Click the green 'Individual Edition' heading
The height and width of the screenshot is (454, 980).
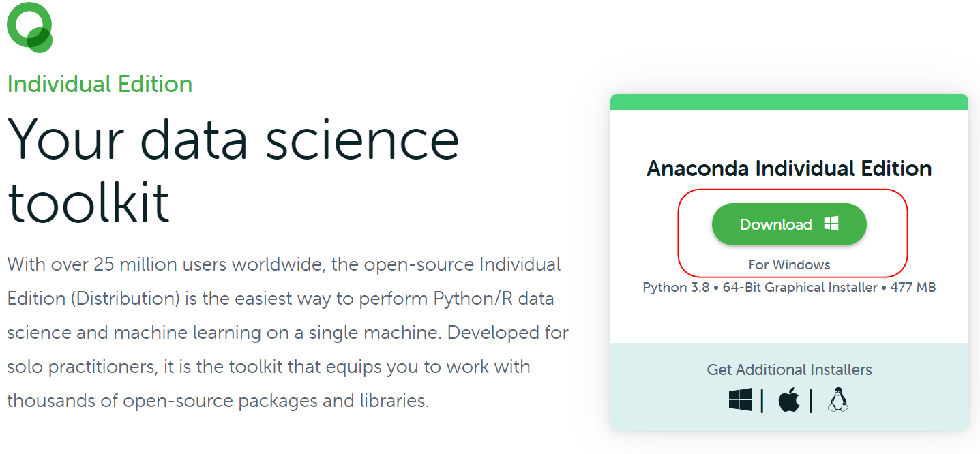point(100,85)
